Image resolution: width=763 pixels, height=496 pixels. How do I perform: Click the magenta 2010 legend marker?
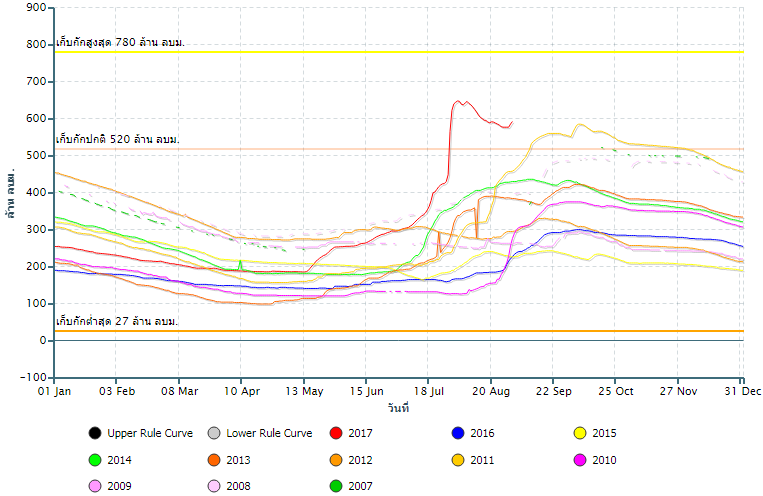[x=579, y=460]
